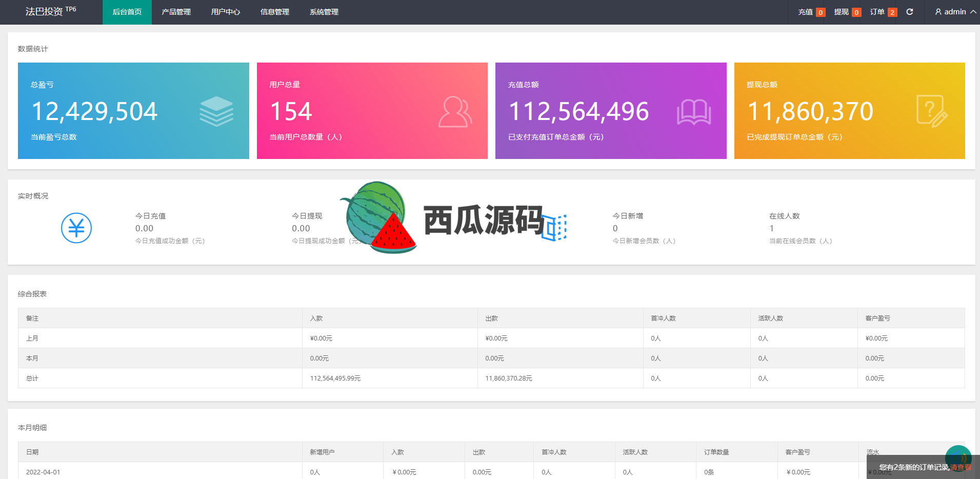Click the 11,860,370 withdrawal total value
This screenshot has width=980, height=479.
tap(810, 111)
